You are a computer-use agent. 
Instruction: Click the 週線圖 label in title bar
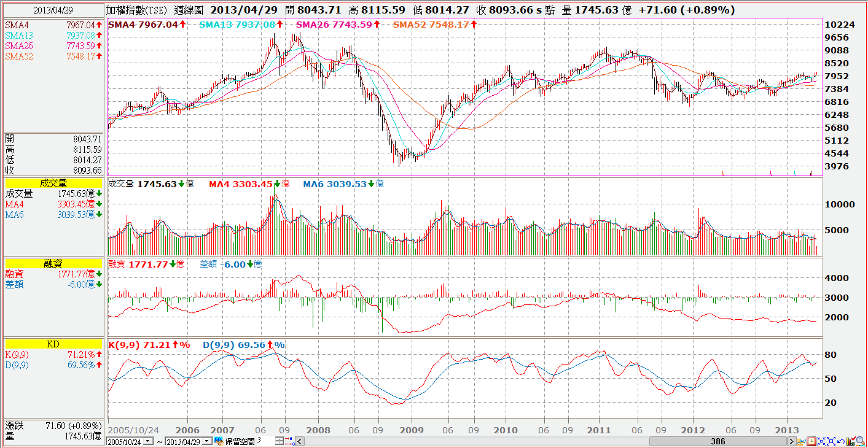[189, 10]
